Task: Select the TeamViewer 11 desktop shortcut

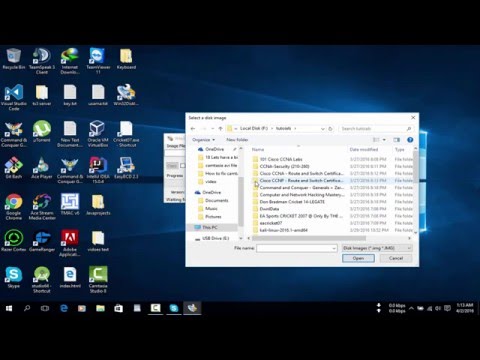Action: click(x=98, y=61)
